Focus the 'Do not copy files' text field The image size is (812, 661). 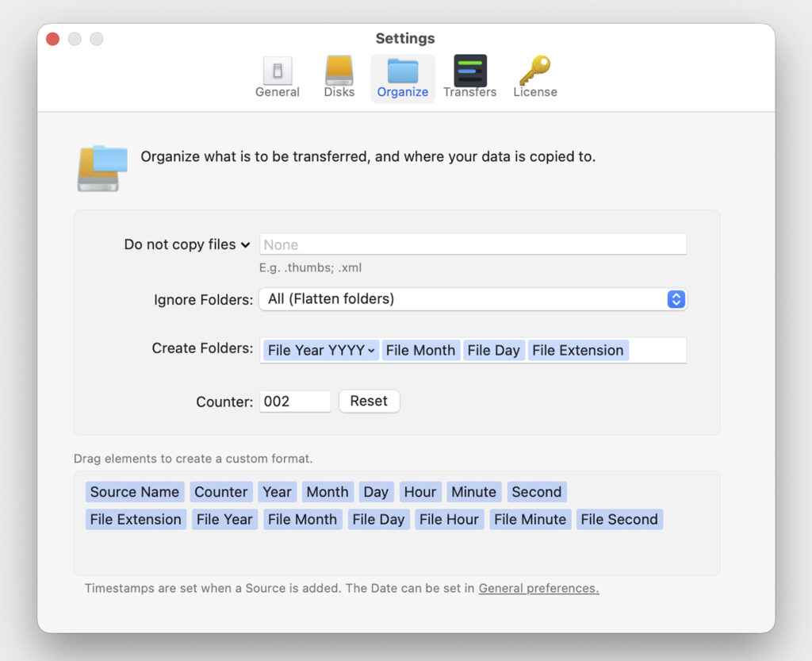[x=473, y=244]
